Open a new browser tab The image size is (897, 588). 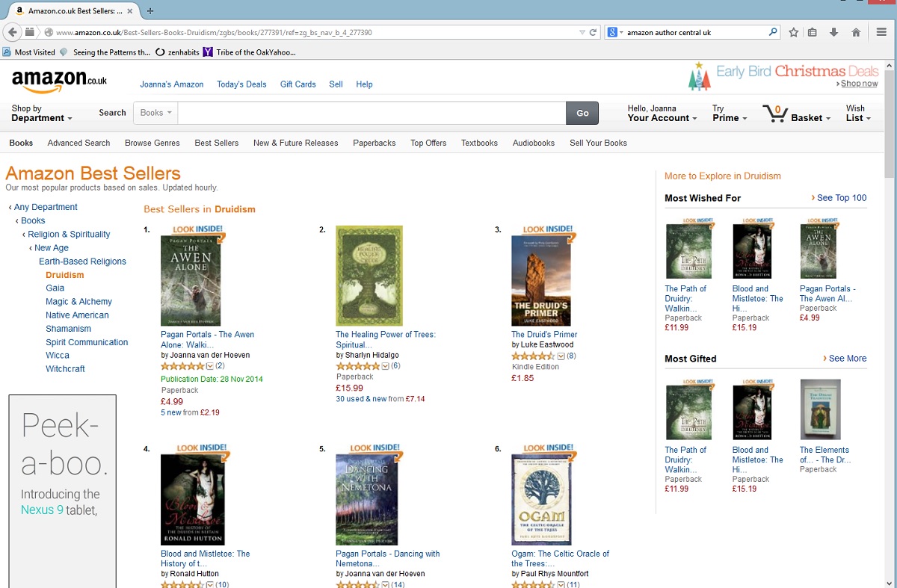tap(150, 10)
